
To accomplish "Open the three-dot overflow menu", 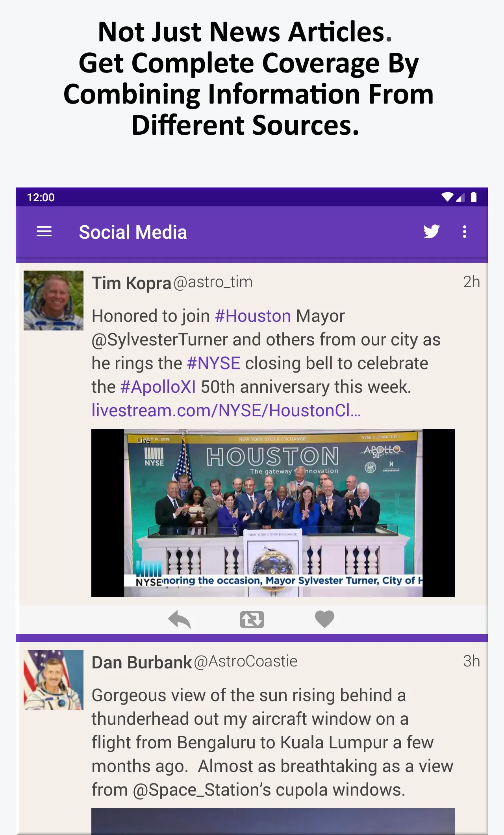I will pyautogui.click(x=465, y=232).
